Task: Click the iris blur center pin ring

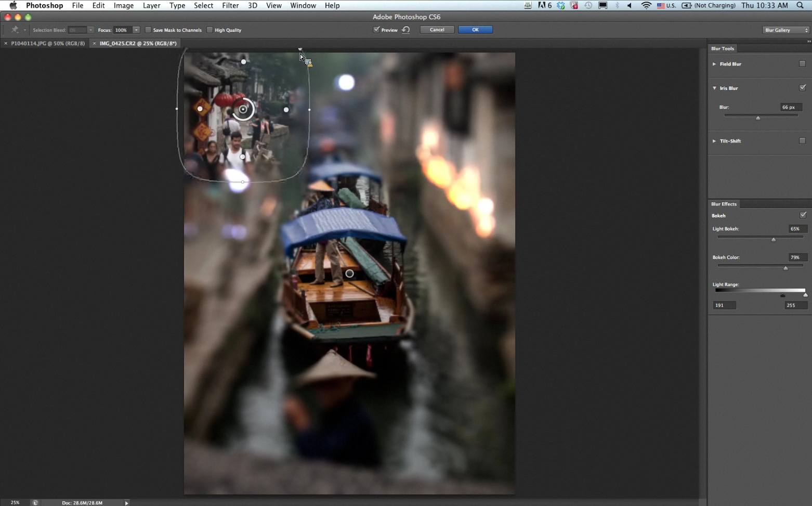Action: tap(243, 109)
